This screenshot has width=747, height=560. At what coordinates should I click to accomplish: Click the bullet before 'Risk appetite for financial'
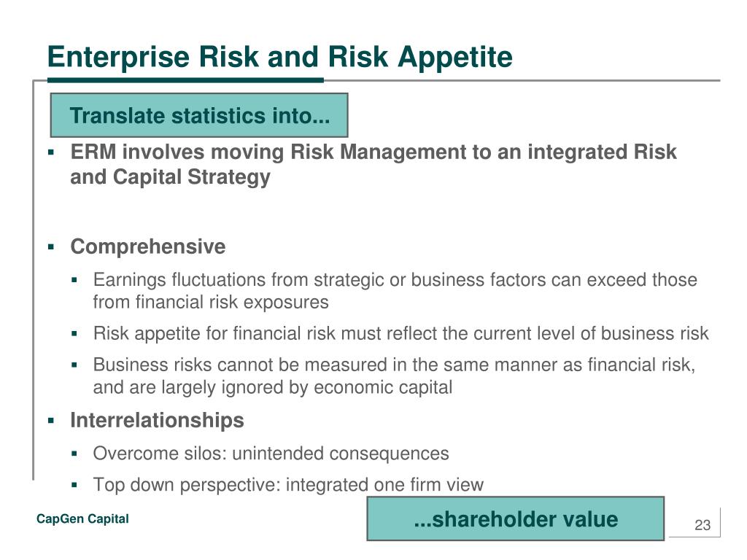(x=74, y=334)
